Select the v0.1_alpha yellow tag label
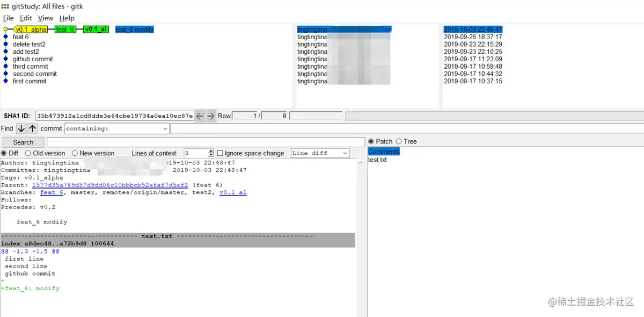The height and width of the screenshot is (317, 644). click(31, 30)
